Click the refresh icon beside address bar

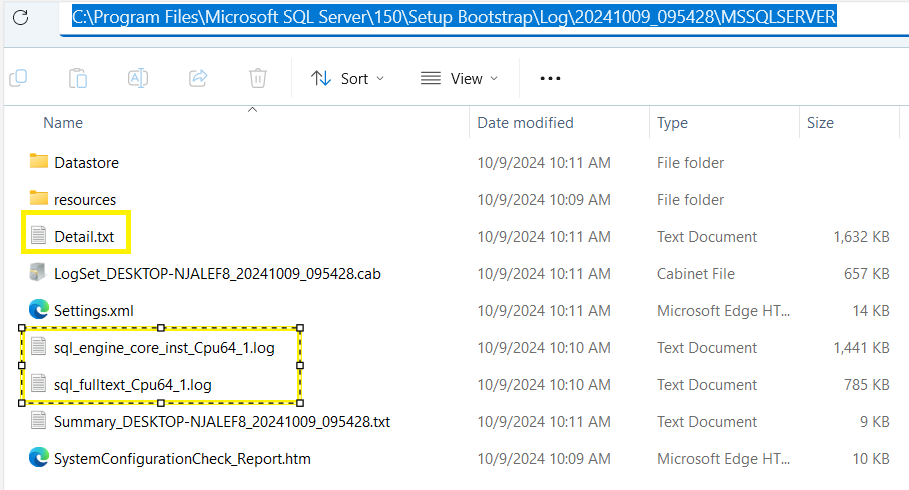coord(21,17)
